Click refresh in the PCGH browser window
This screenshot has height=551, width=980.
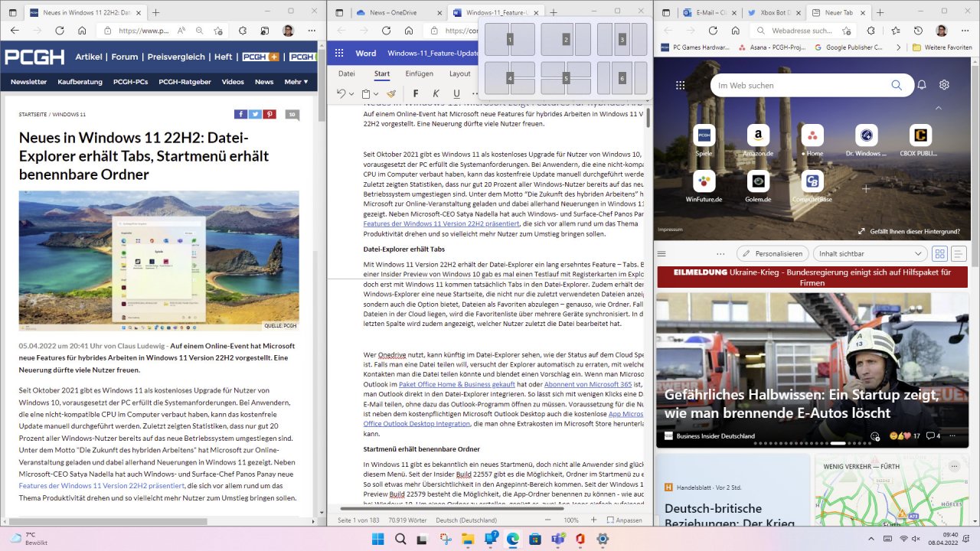tap(60, 31)
